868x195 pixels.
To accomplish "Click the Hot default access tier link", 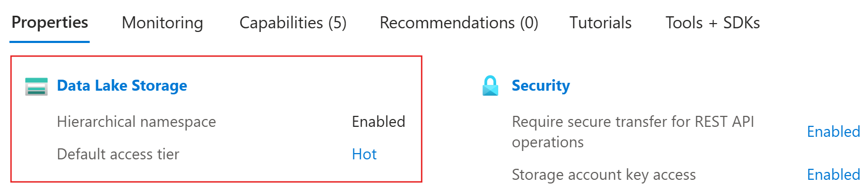I will pos(364,154).
